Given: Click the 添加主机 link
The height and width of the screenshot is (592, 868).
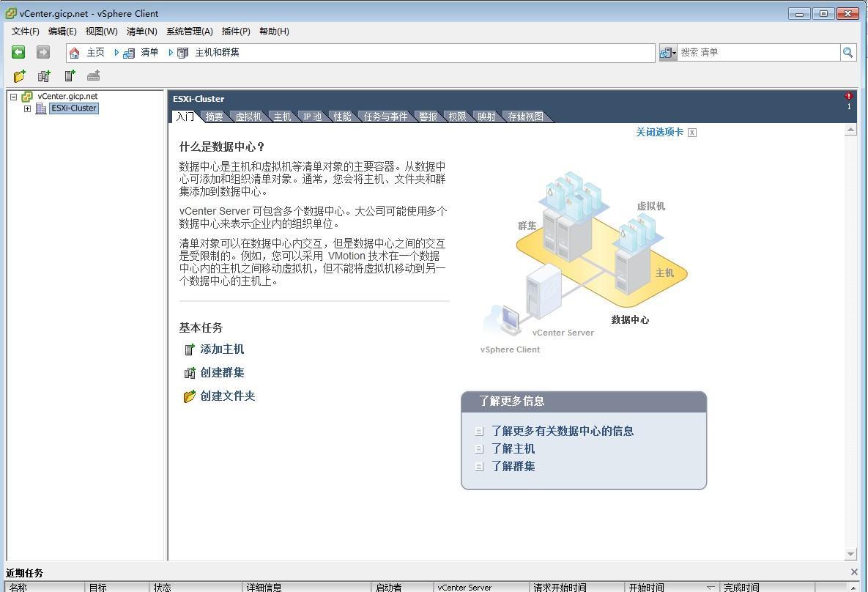Looking at the screenshot, I should 222,349.
